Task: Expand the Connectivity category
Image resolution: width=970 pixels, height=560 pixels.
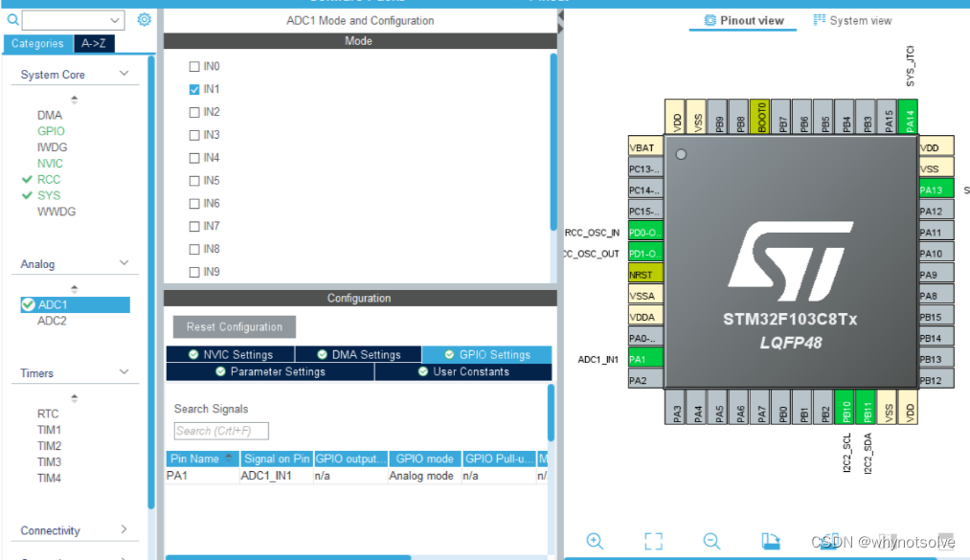Action: 124,529
